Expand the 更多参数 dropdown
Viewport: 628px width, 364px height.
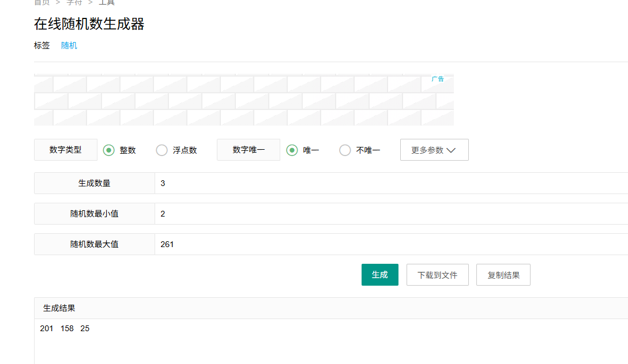tap(434, 150)
